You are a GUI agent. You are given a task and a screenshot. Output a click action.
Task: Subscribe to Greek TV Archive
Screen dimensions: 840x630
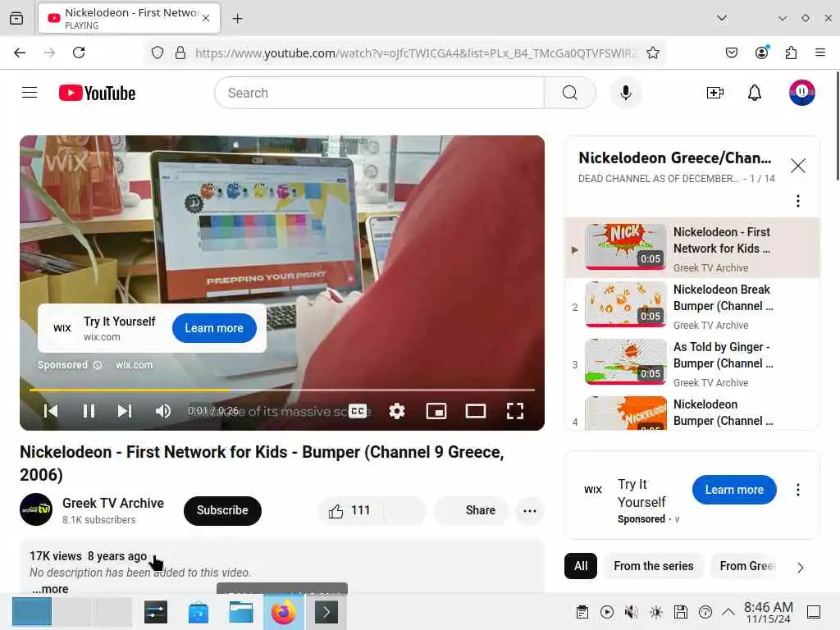222,510
